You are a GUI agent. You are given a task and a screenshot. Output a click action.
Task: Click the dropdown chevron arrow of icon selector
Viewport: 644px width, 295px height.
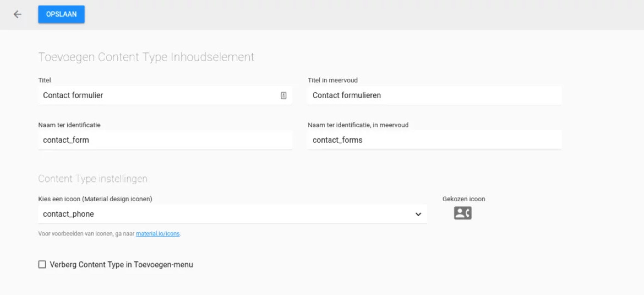418,214
